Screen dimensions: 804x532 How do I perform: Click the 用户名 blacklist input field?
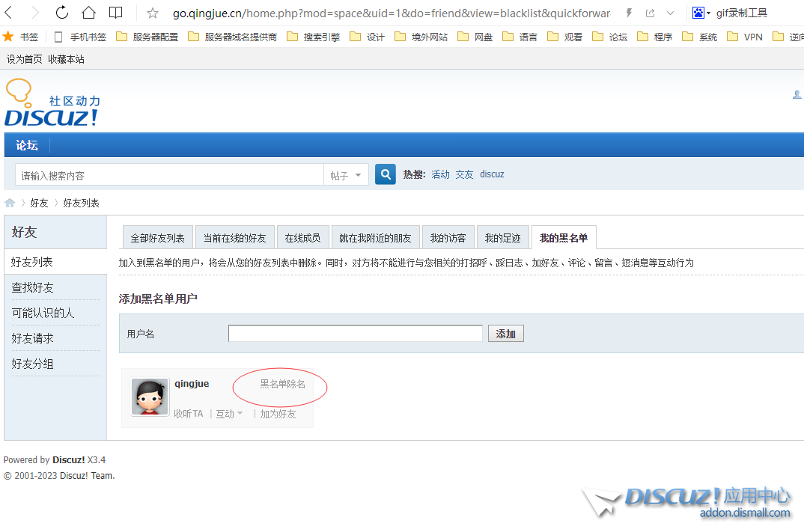click(x=355, y=334)
